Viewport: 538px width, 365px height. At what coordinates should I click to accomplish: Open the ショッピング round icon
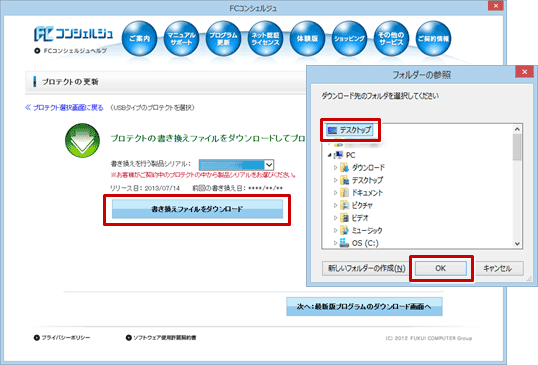349,38
